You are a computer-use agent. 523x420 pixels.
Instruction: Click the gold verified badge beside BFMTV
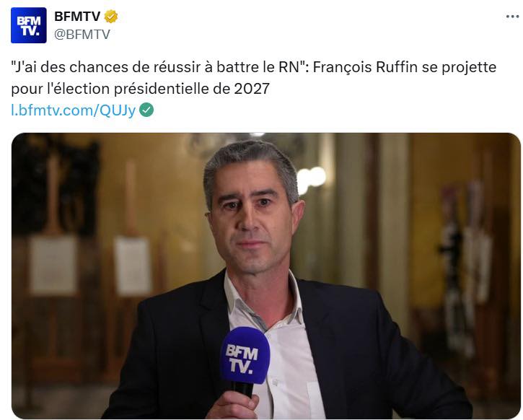[111, 17]
